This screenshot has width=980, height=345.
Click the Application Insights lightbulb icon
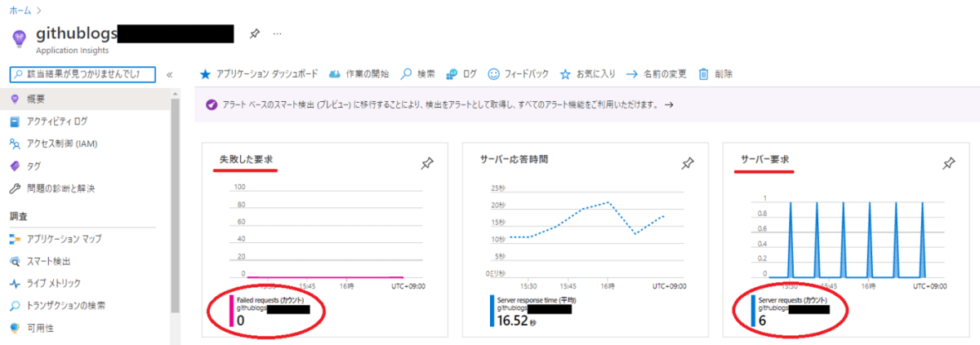20,39
